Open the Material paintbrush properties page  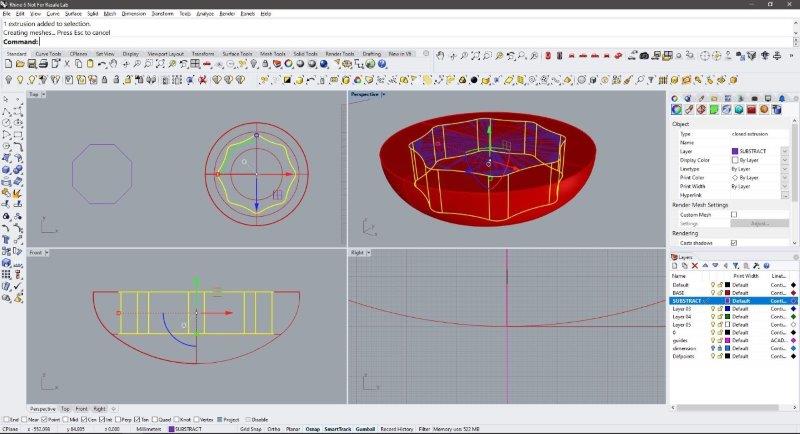[689, 109]
